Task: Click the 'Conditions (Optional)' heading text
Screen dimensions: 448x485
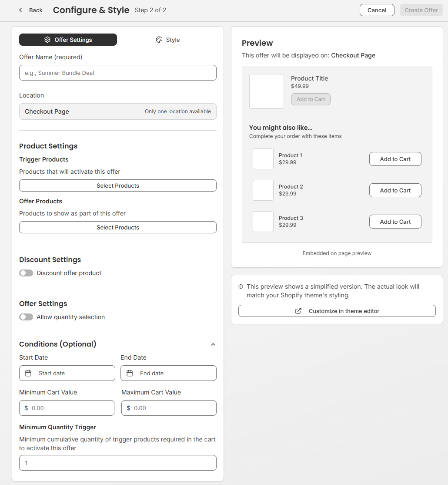Action: 58,344
